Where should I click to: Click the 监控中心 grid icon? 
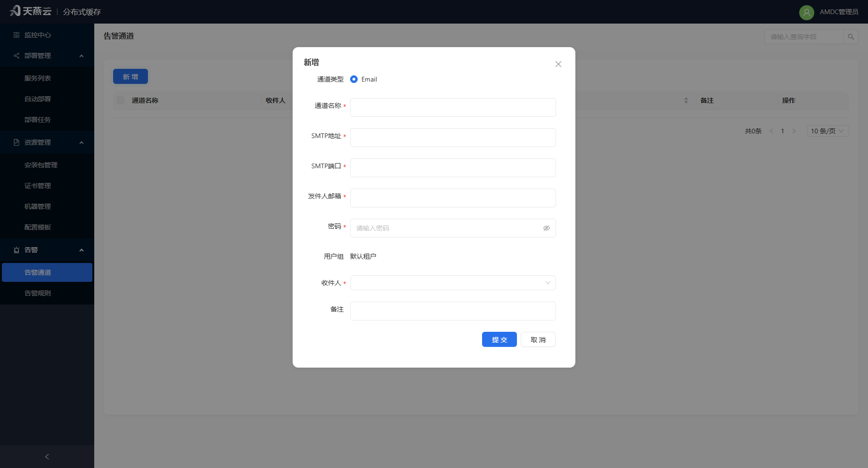click(x=16, y=35)
